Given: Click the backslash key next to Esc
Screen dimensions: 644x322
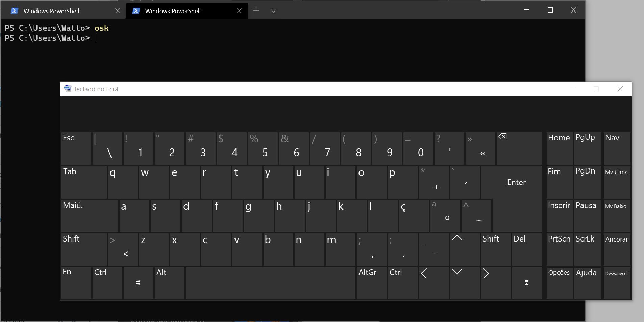Looking at the screenshot, I should tap(107, 148).
